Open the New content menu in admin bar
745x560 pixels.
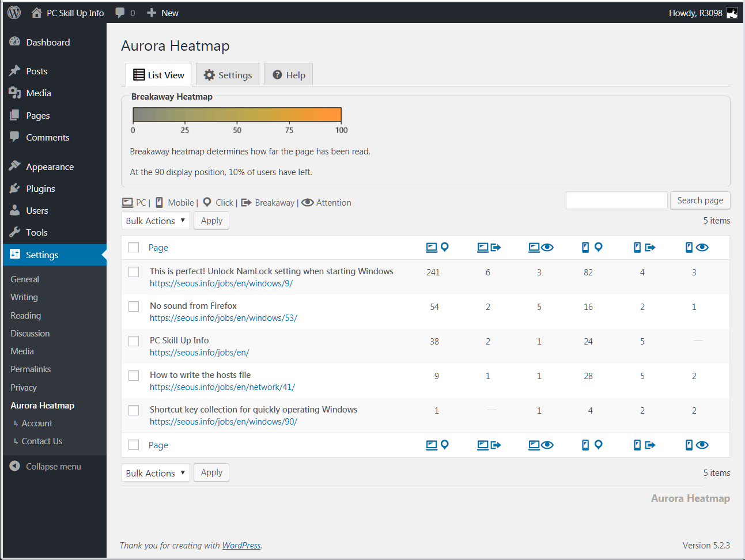163,13
